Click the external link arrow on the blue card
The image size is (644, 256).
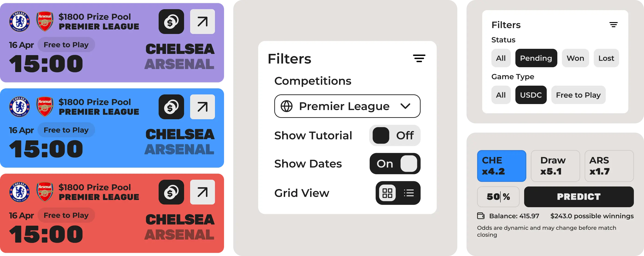pyautogui.click(x=202, y=107)
